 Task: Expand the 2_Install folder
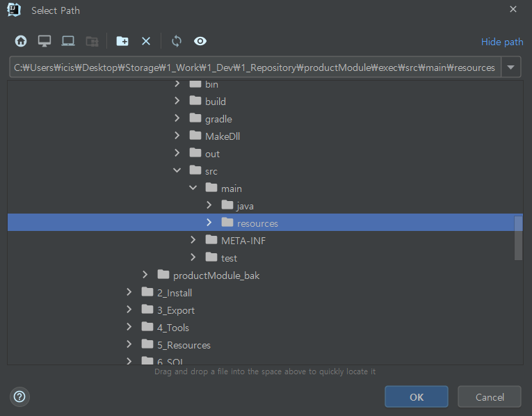pos(129,291)
